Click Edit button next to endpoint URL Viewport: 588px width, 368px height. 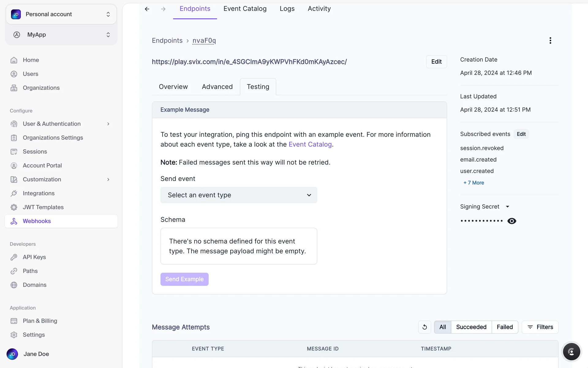[436, 62]
